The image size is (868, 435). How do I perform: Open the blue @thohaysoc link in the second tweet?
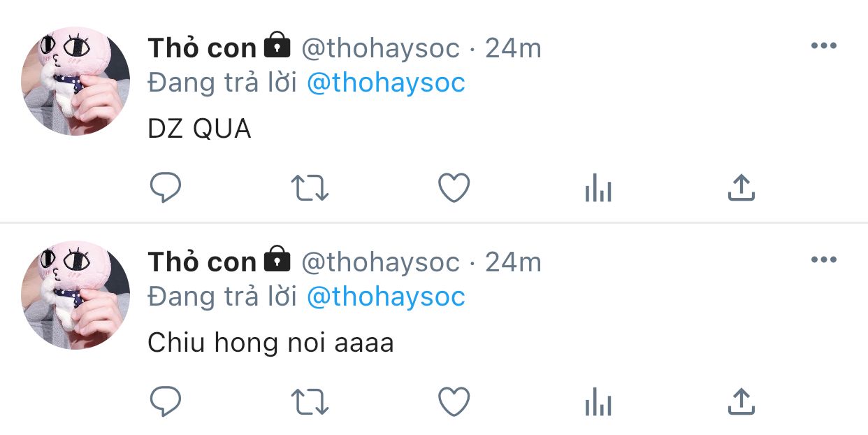[386, 297]
